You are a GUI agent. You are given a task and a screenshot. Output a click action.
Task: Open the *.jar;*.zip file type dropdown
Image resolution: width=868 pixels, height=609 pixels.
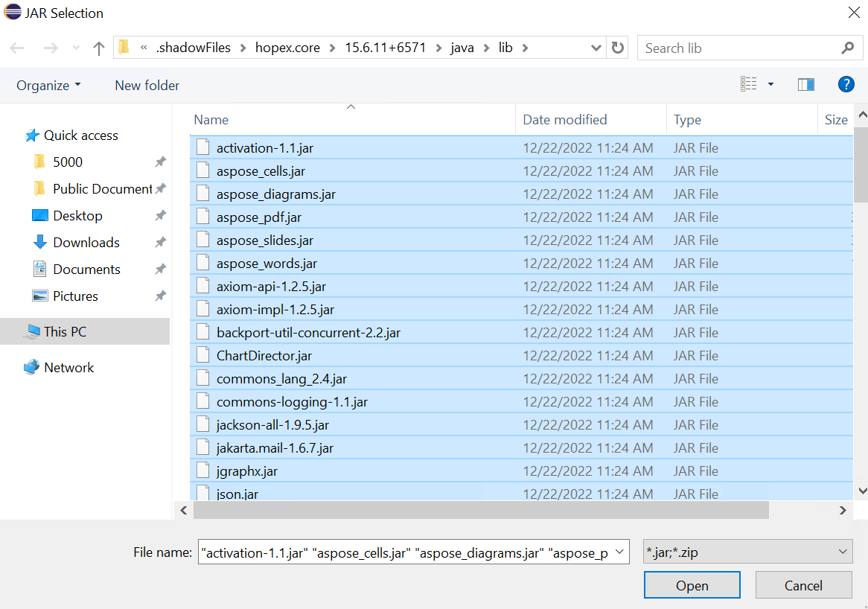[x=747, y=552]
